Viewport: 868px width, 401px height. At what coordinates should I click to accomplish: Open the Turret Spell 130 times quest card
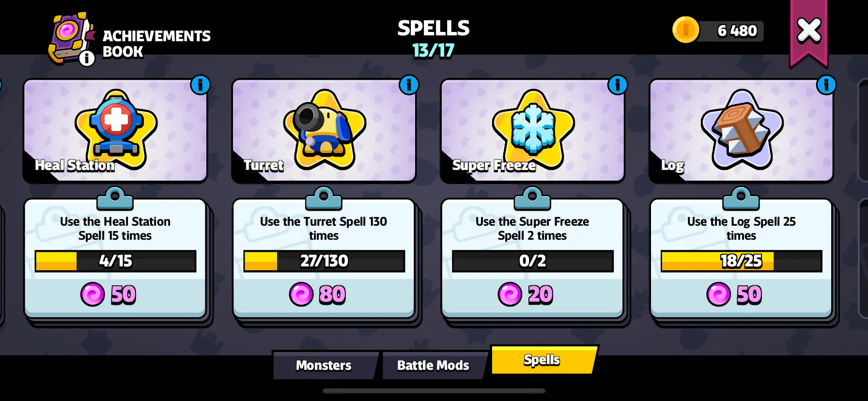324,258
